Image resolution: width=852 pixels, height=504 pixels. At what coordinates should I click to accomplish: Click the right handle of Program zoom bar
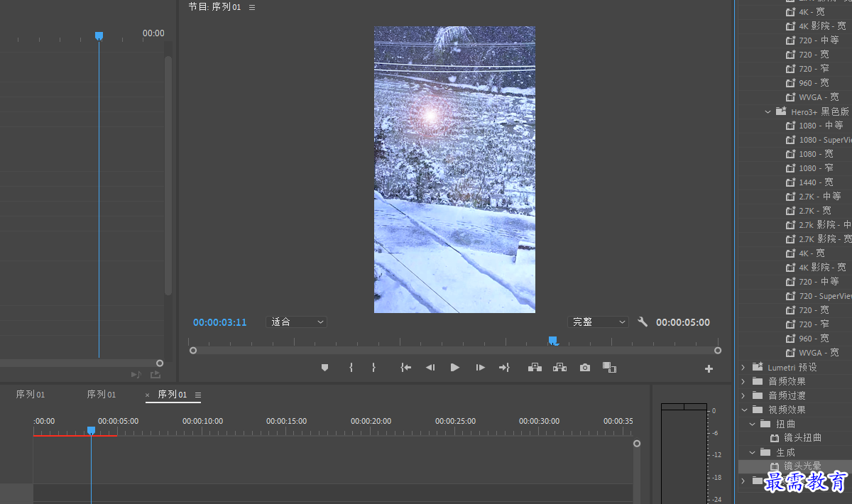pyautogui.click(x=718, y=350)
